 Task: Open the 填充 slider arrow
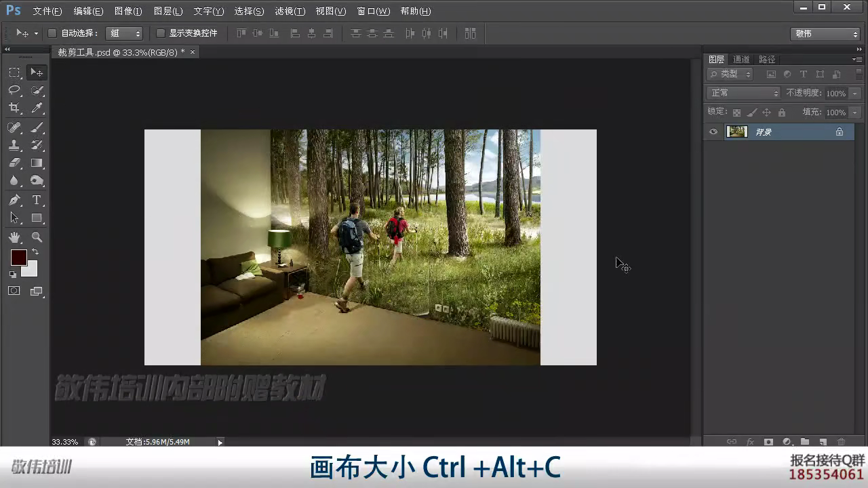pyautogui.click(x=854, y=113)
